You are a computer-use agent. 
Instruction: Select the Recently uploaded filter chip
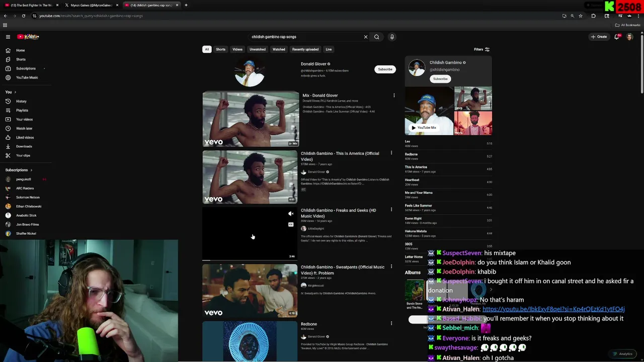coord(305,49)
